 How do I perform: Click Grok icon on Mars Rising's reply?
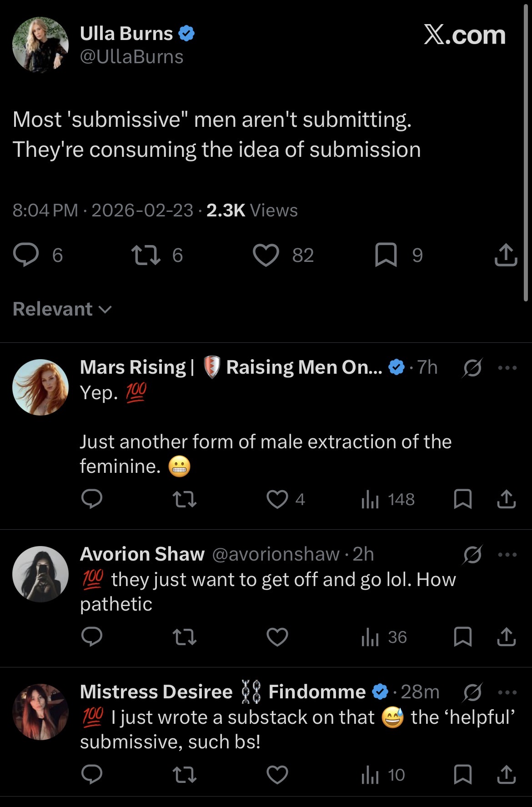pyautogui.click(x=472, y=368)
